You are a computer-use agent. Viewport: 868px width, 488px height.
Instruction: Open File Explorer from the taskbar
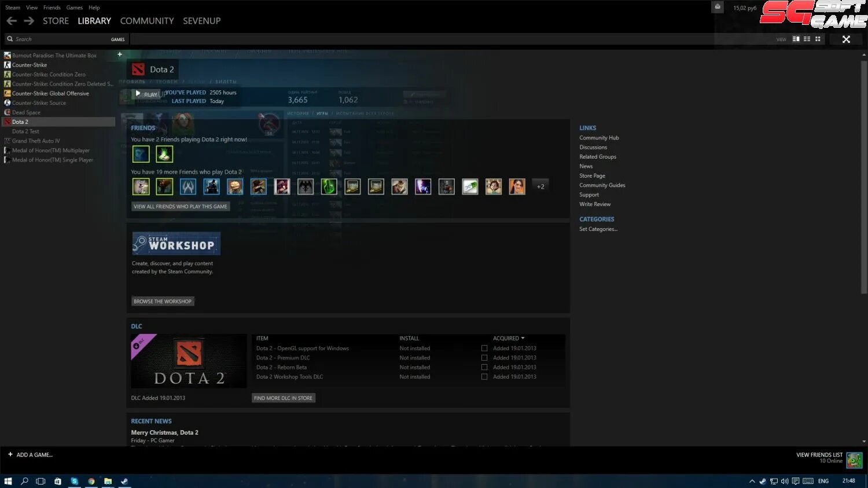(x=108, y=481)
